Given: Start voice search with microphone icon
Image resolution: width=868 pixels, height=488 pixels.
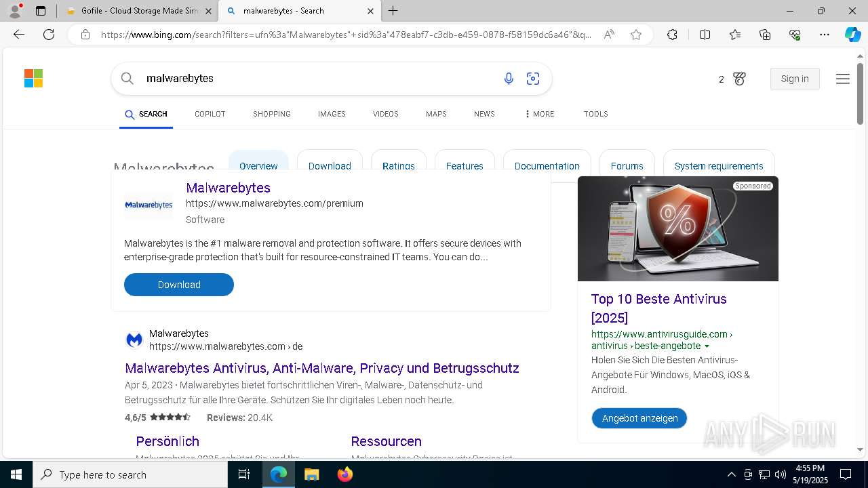Looking at the screenshot, I should click(x=509, y=79).
